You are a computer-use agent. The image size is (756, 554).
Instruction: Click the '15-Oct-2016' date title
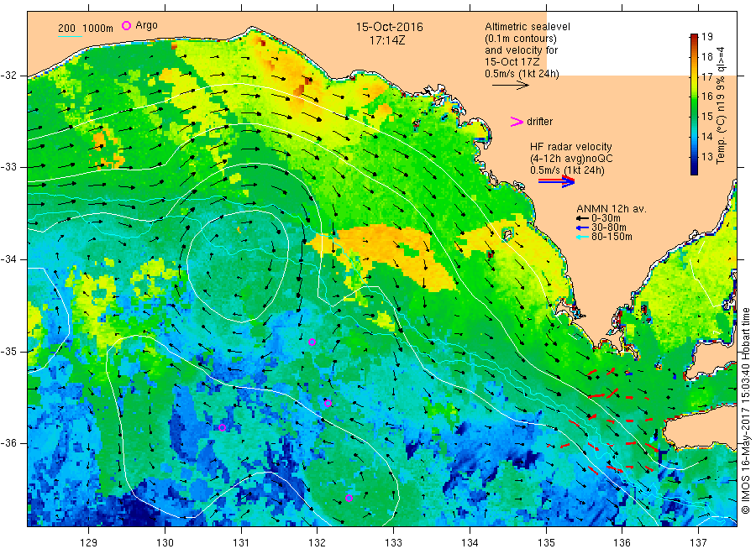[389, 27]
